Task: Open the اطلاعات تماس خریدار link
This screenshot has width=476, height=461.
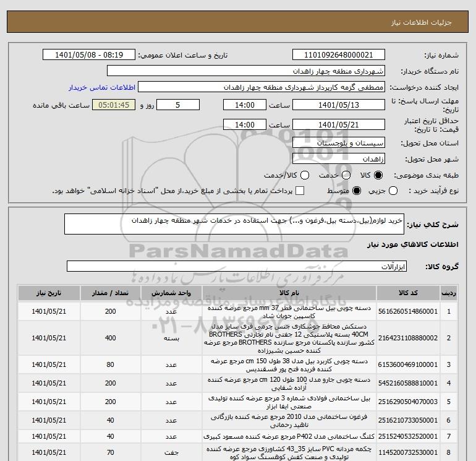Action: (x=102, y=87)
